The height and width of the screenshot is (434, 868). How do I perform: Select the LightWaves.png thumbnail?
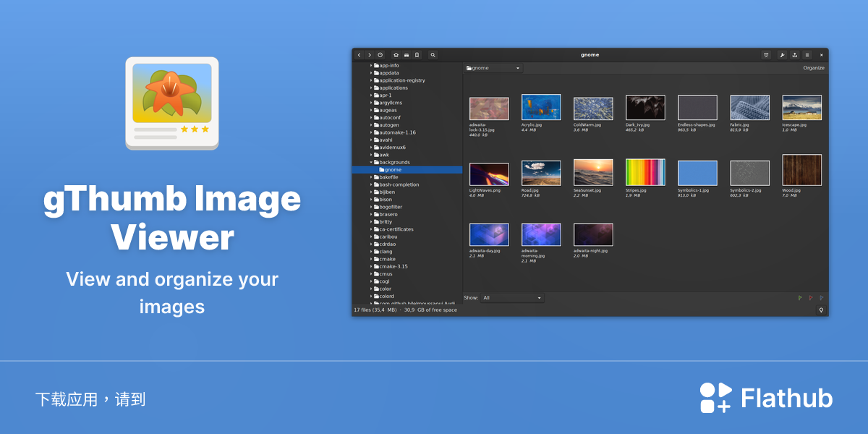(489, 174)
